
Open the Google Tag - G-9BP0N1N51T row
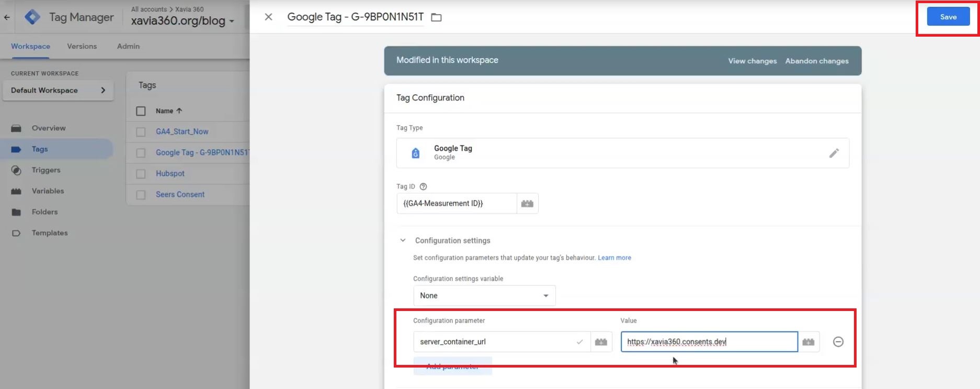coord(202,152)
